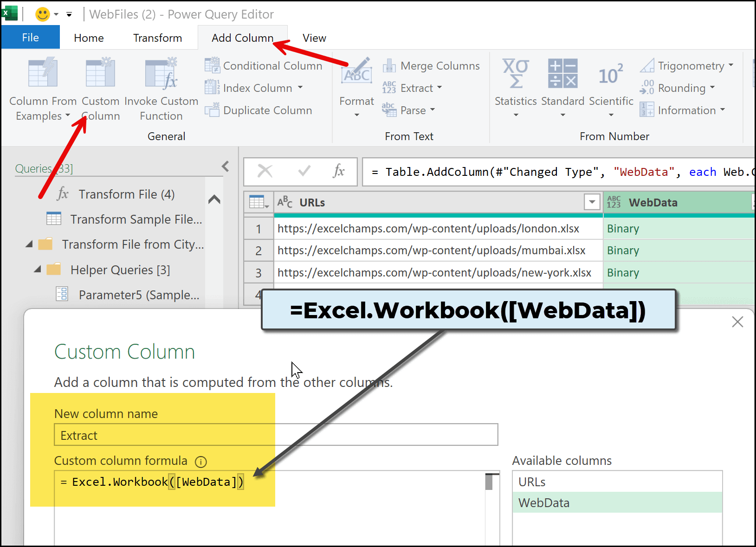Open URLs column filter dropdown
The image size is (756, 547).
point(592,202)
